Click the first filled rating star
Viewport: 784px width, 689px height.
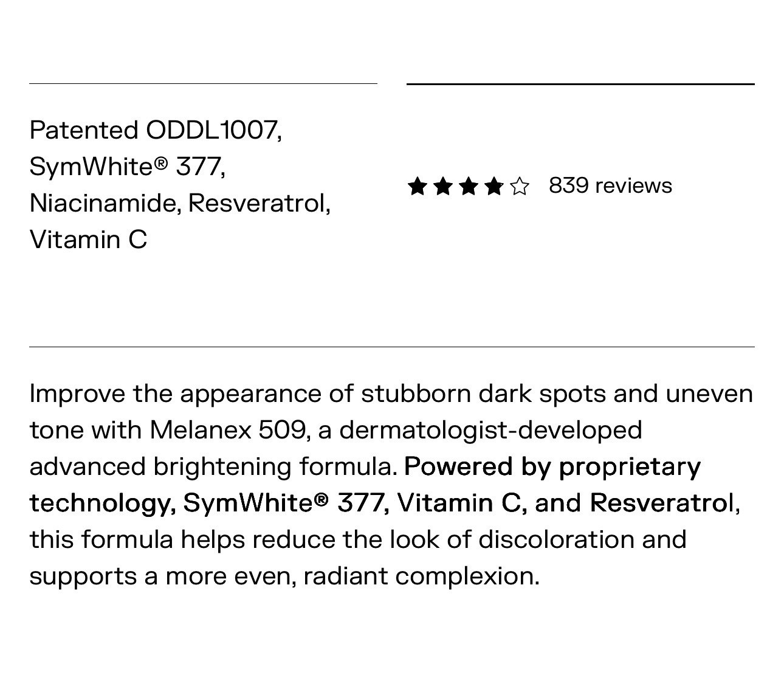(x=418, y=186)
